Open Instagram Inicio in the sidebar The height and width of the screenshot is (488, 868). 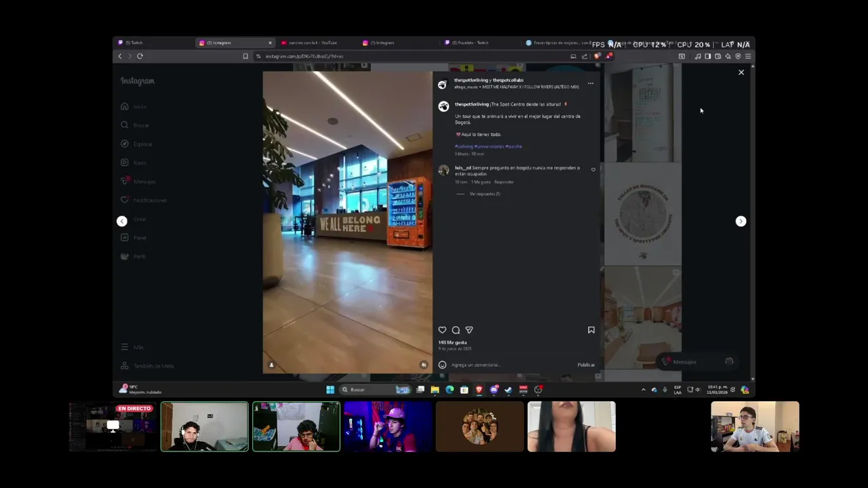point(134,106)
